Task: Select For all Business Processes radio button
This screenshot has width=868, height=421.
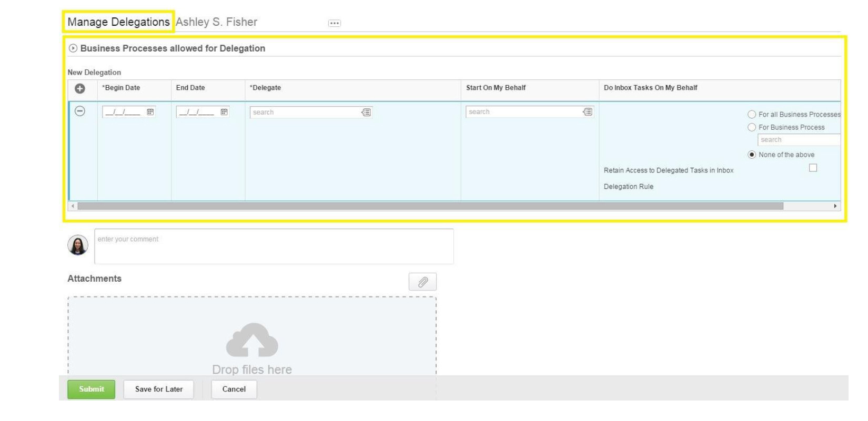Action: coord(752,115)
